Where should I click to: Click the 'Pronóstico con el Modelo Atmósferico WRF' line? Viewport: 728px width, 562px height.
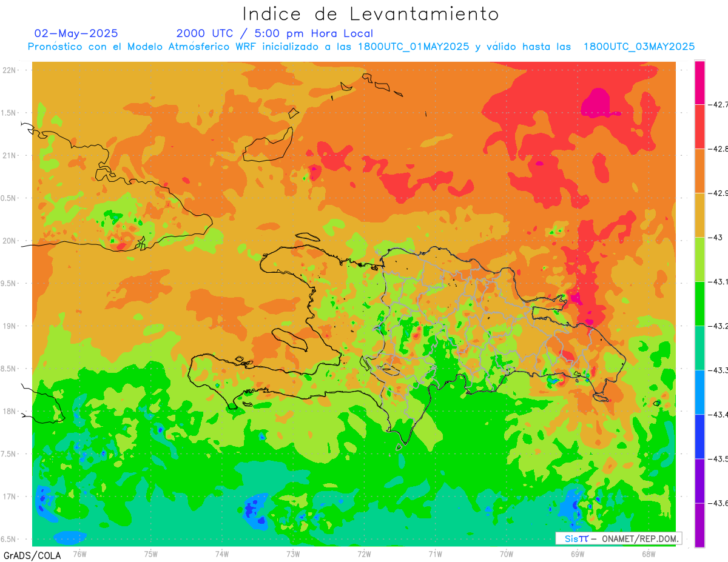[x=361, y=47]
